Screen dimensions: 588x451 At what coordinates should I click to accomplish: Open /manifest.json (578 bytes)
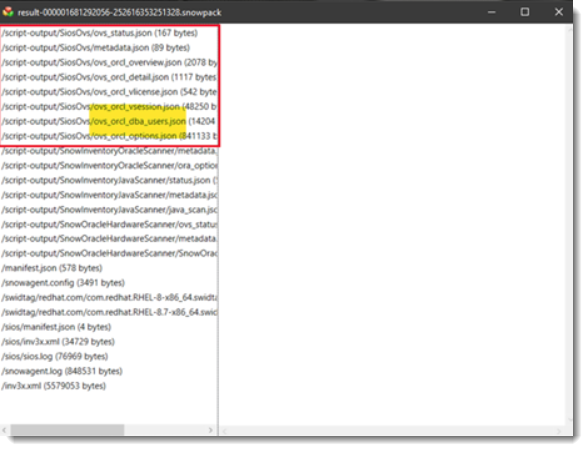coord(52,268)
